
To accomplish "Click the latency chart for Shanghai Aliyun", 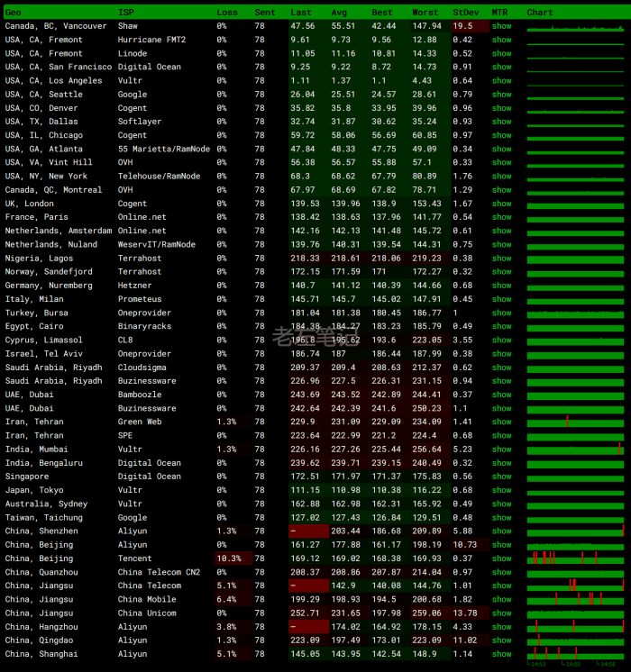I will [x=575, y=654].
